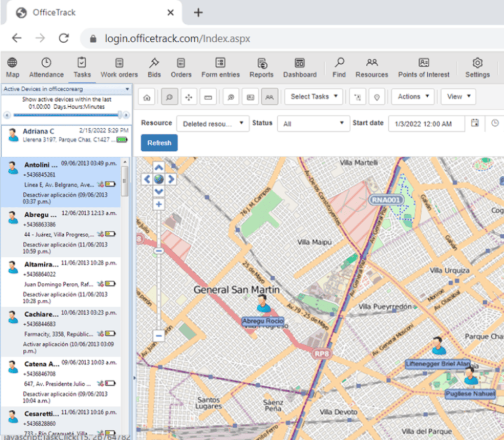The width and height of the screenshot is (504, 440).
Task: Select the Altamira device entry
Action: 61,282
